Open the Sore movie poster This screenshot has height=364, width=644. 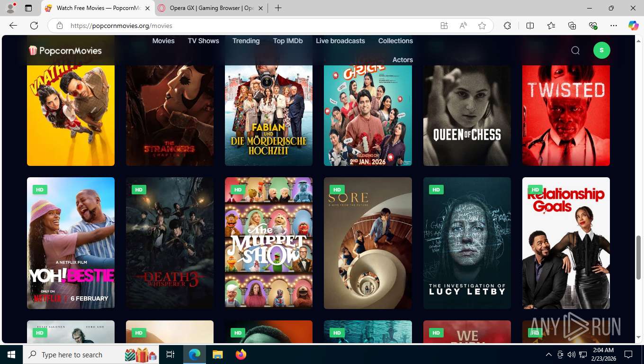(368, 243)
